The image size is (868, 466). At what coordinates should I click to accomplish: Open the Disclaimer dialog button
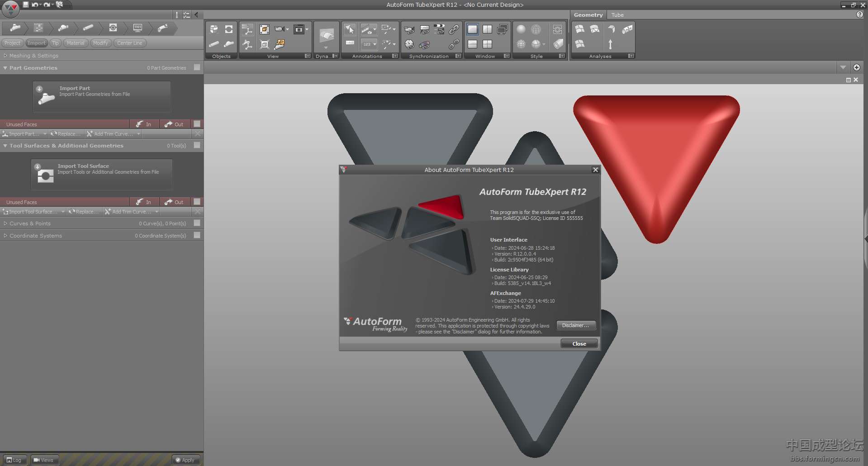point(576,325)
